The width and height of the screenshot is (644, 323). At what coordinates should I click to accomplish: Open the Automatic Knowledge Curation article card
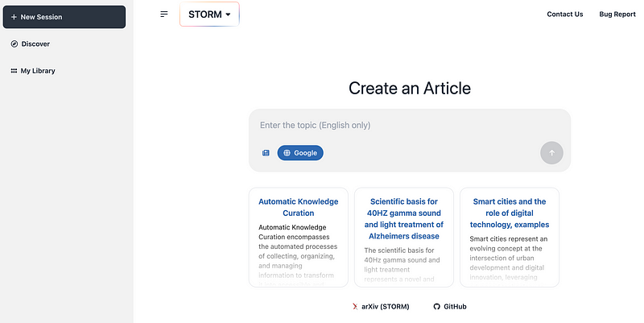[299, 238]
